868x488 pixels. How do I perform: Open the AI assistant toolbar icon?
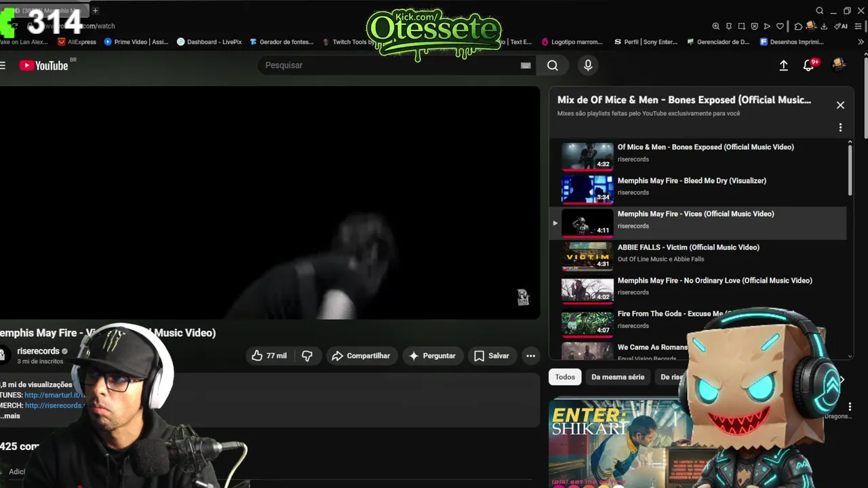click(841, 26)
